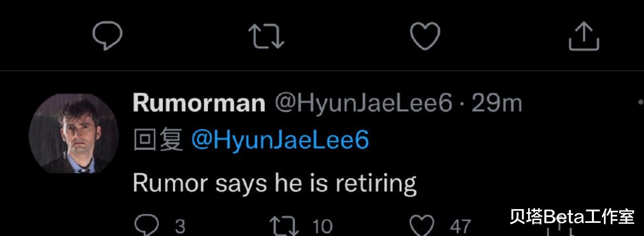The width and height of the screenshot is (644, 236).
Task: Click the reply speech bubble in the top action row
Action: click(107, 36)
